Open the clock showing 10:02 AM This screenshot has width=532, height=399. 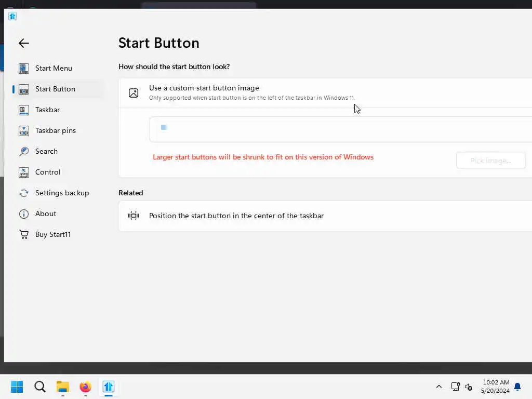[x=495, y=387]
